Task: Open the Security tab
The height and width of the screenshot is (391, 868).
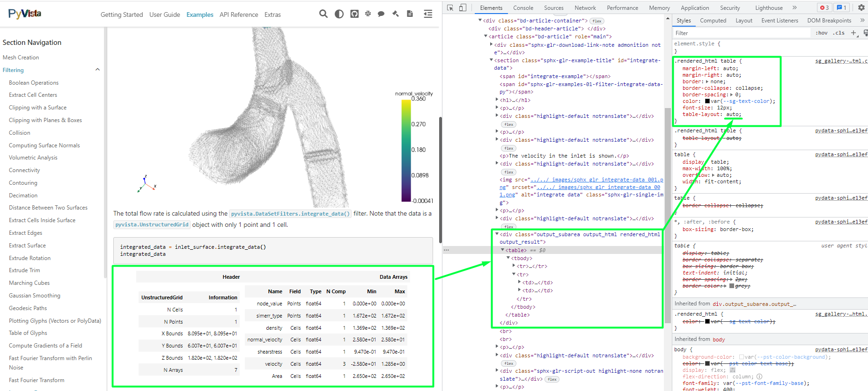Action: tap(730, 7)
